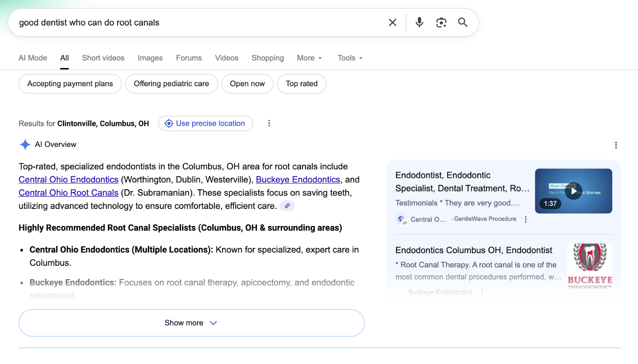Open the Central Ohio Endodontics link
The width and height of the screenshot is (638, 364).
pos(69,180)
